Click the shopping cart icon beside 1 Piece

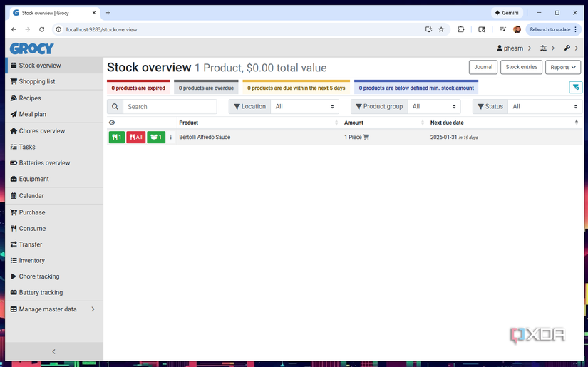[366, 138]
